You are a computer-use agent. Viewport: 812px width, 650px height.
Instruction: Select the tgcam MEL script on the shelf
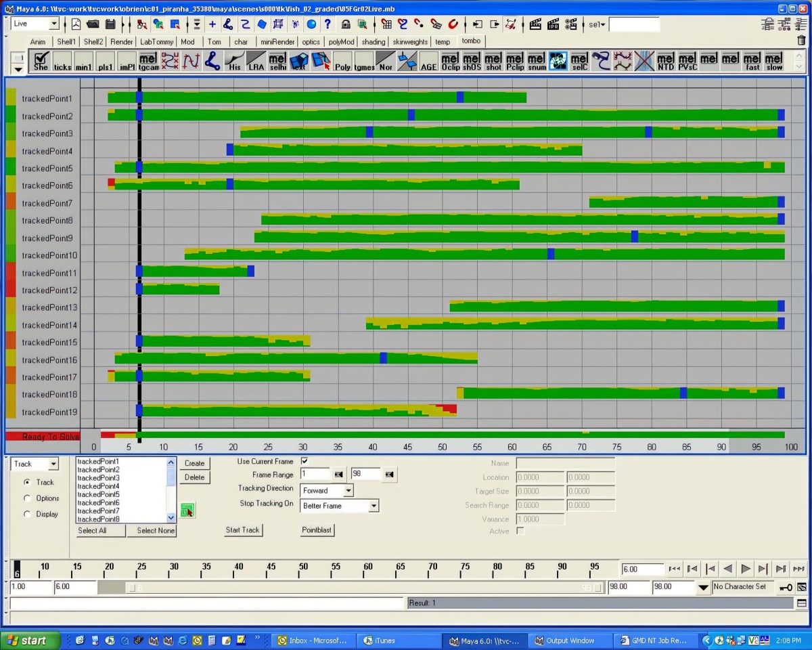coord(148,63)
